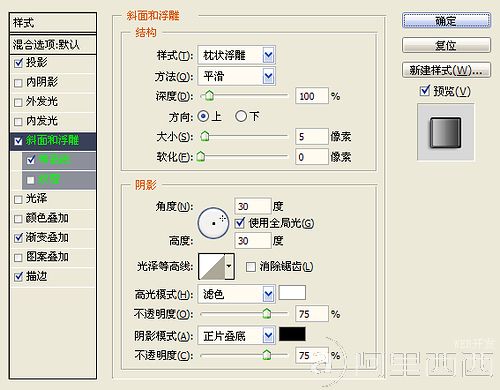
Task: Click the 大小 size field showing 5
Action: (x=312, y=137)
